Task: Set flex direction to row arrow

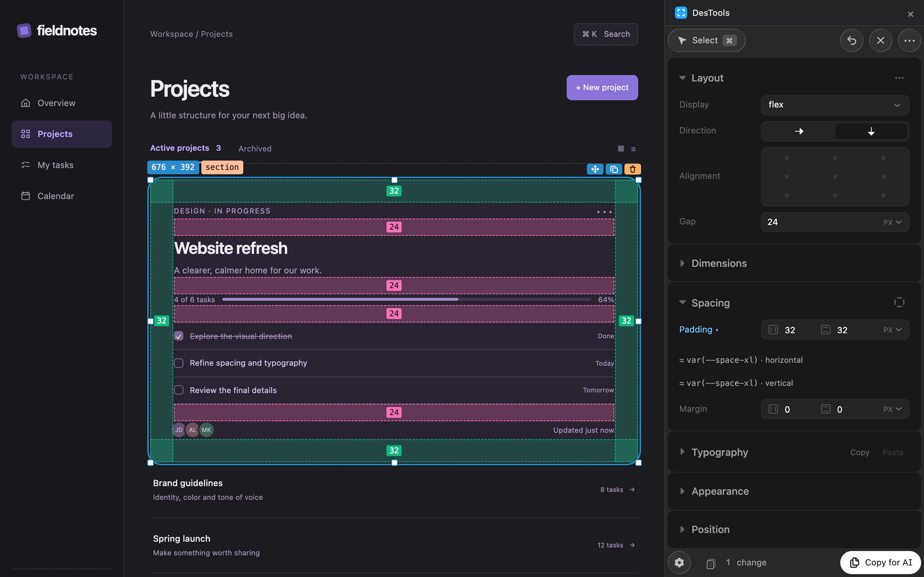Action: (799, 131)
